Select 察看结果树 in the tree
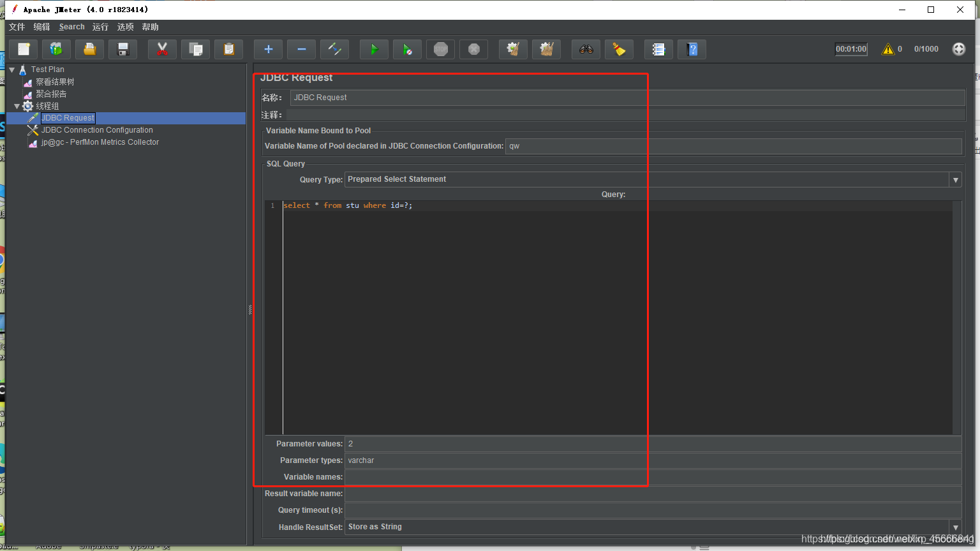 click(55, 82)
